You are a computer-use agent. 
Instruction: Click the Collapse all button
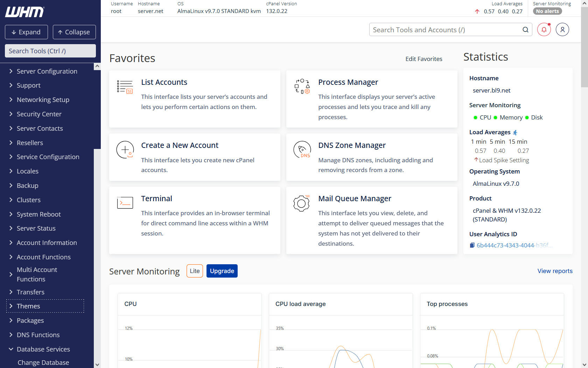(x=74, y=32)
